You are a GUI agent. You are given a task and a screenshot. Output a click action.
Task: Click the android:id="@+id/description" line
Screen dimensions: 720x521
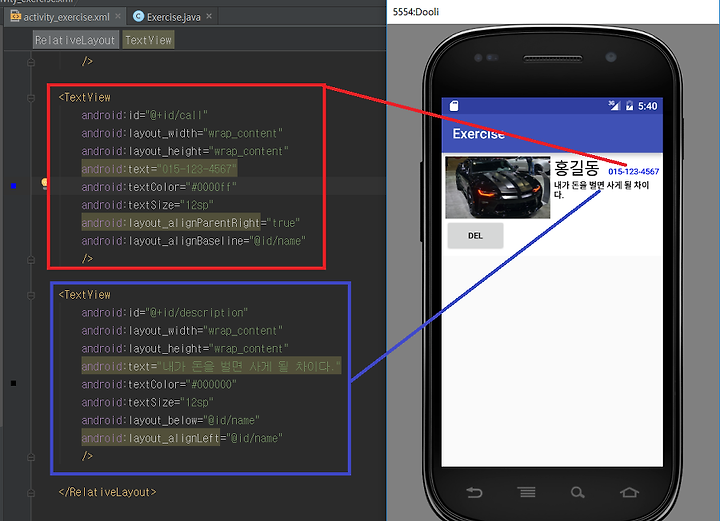pos(164,313)
